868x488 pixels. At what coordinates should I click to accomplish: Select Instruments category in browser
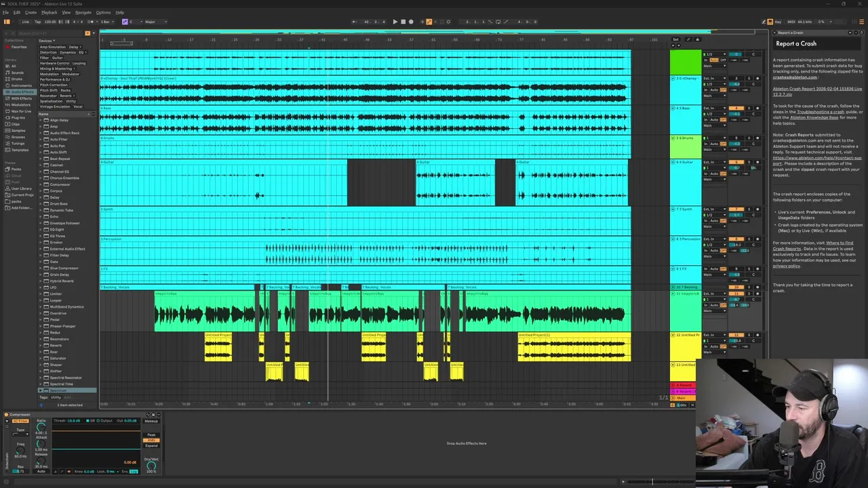[20, 85]
